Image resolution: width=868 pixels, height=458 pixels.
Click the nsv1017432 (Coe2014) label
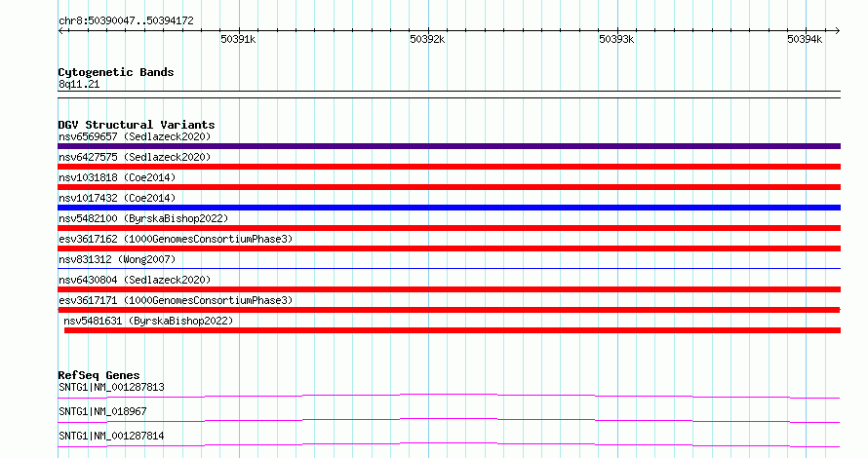coord(117,198)
